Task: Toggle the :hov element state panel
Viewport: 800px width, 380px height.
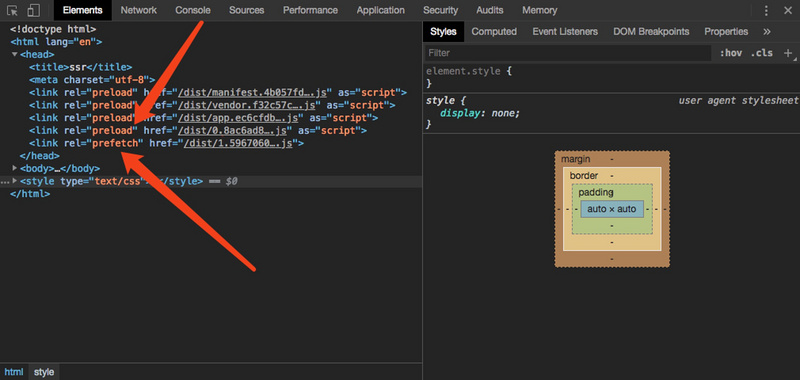Action: [x=731, y=53]
